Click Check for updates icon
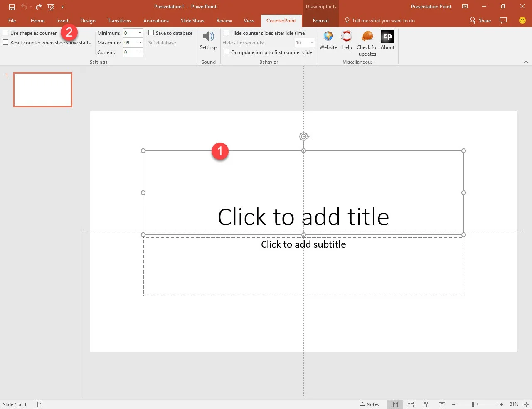532x409 pixels. [x=367, y=37]
